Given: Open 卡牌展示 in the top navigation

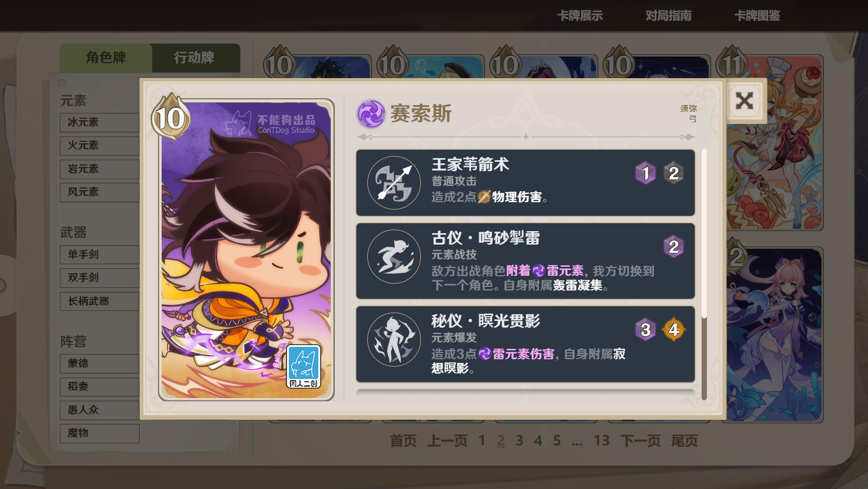Looking at the screenshot, I should pos(580,16).
